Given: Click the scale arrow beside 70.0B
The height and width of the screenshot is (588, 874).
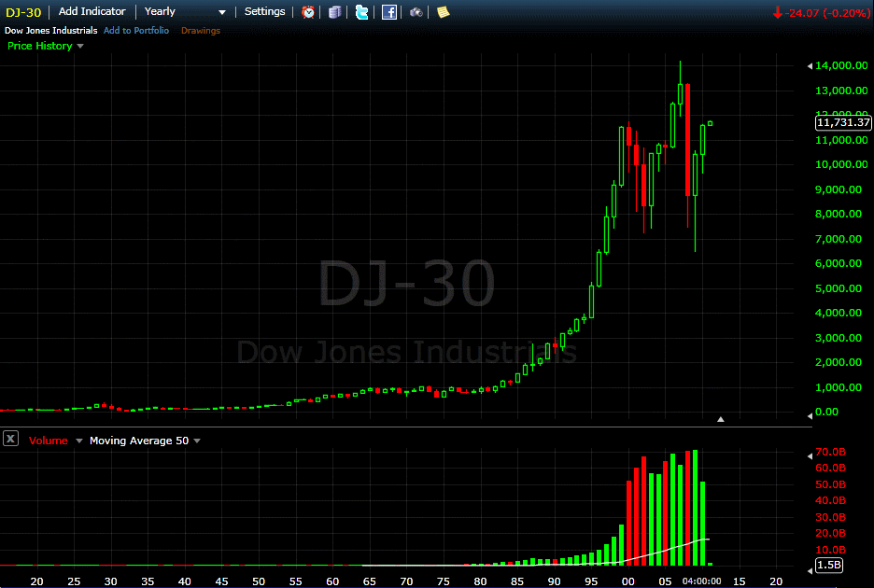Looking at the screenshot, I should (810, 455).
